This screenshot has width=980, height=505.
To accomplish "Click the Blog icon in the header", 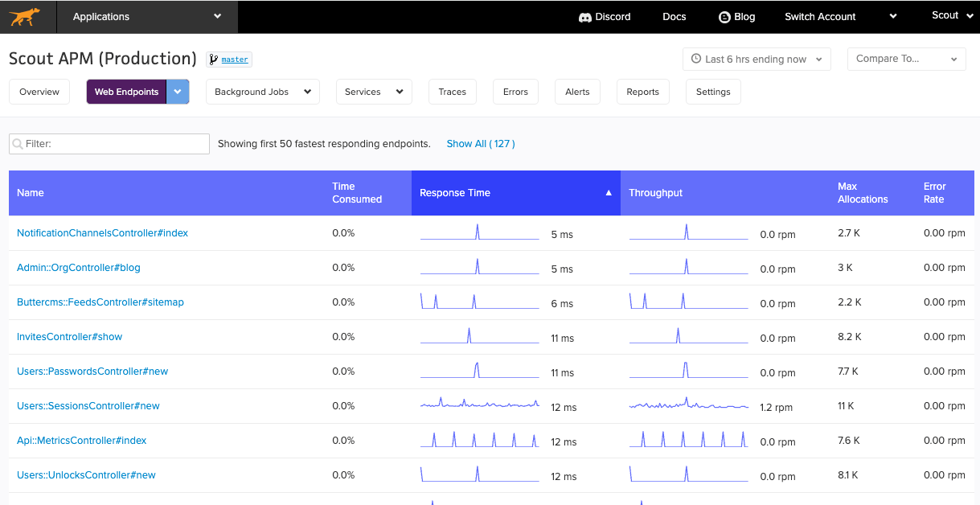I will click(724, 17).
